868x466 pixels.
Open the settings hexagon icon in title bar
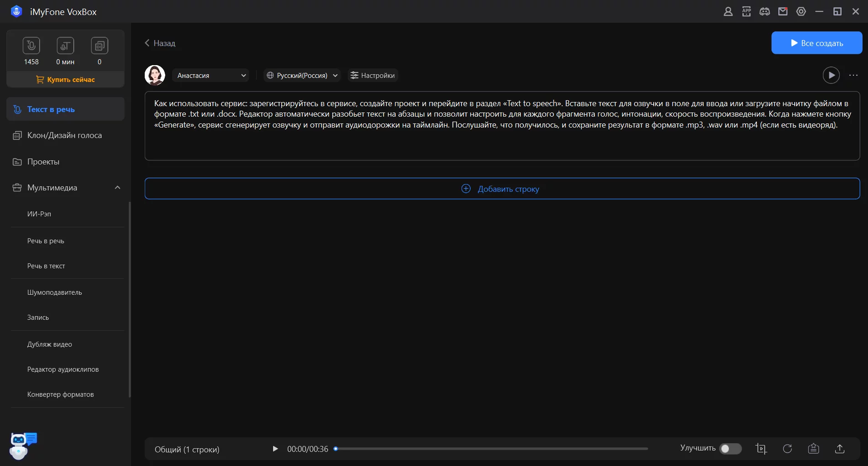(801, 11)
